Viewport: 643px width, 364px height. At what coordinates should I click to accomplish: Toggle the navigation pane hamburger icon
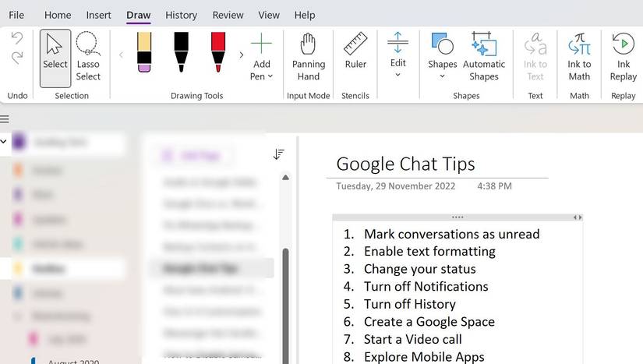coord(5,119)
